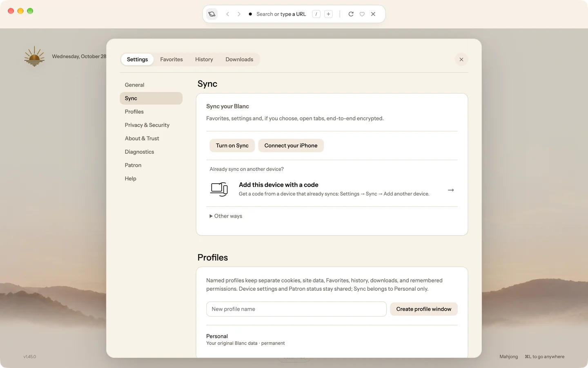Click the X icon in the address bar
This screenshot has width=588, height=368.
point(373,14)
